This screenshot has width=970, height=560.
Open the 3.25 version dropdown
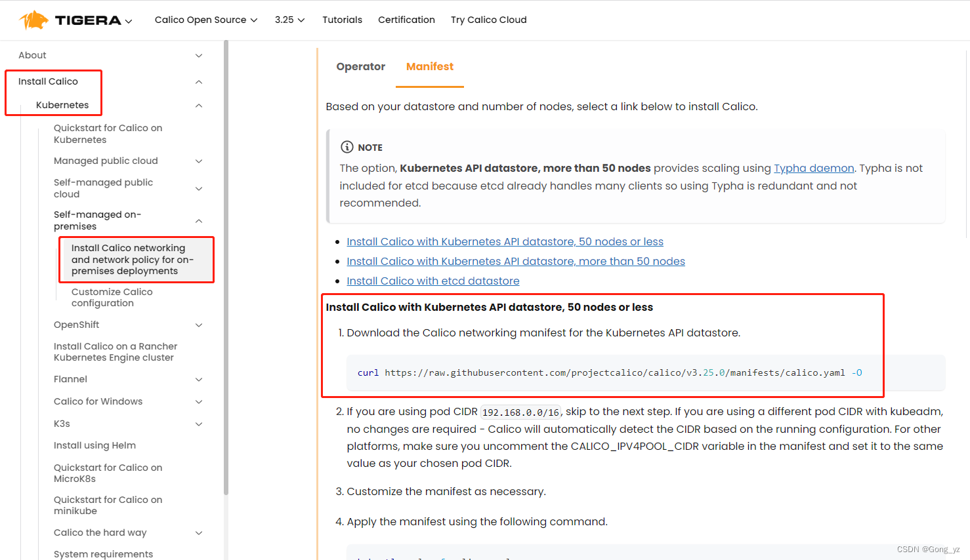[289, 20]
